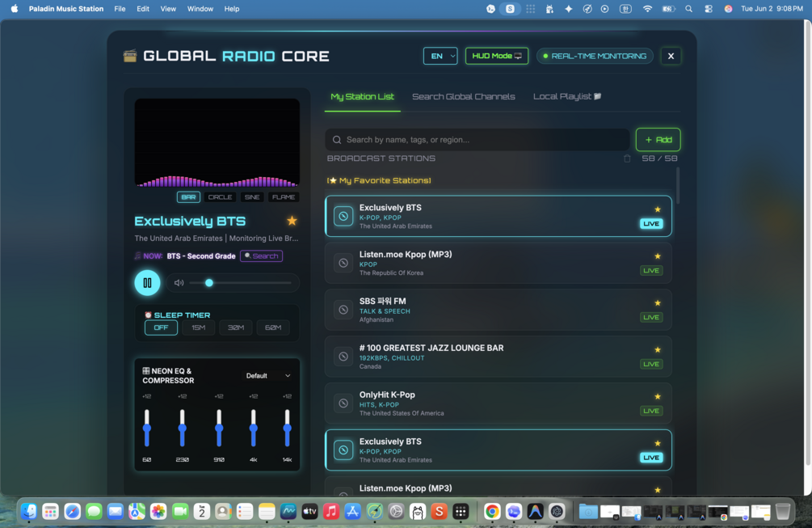Click play icon of # 100 GREATEST JAZZ LOUNGE BAR
The height and width of the screenshot is (528, 812).
pos(343,357)
